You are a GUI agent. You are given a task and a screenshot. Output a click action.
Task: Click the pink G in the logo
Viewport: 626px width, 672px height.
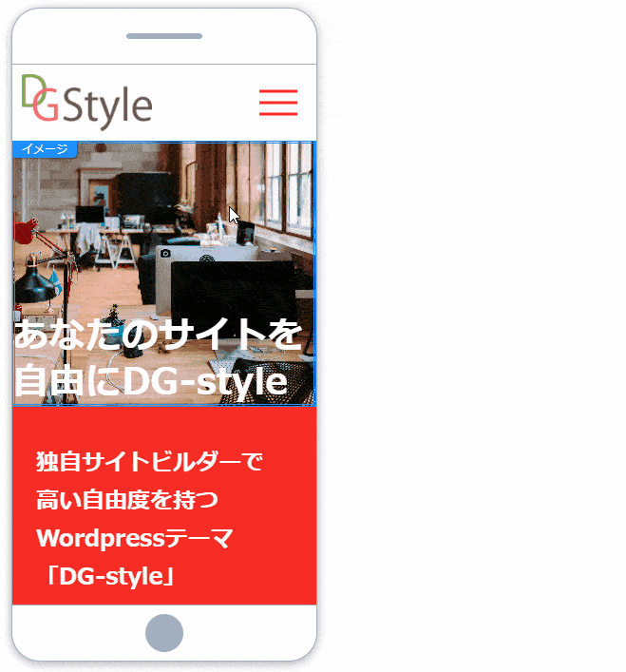pyautogui.click(x=45, y=108)
